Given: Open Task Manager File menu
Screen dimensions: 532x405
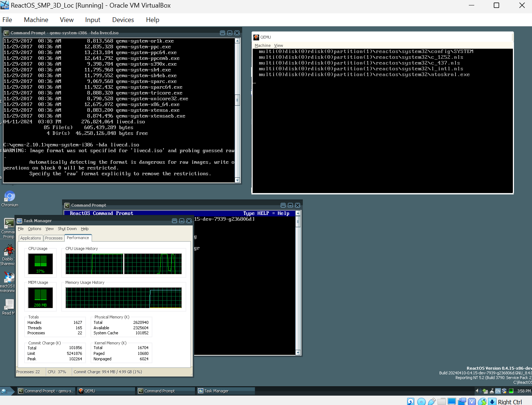Looking at the screenshot, I should [21, 229].
